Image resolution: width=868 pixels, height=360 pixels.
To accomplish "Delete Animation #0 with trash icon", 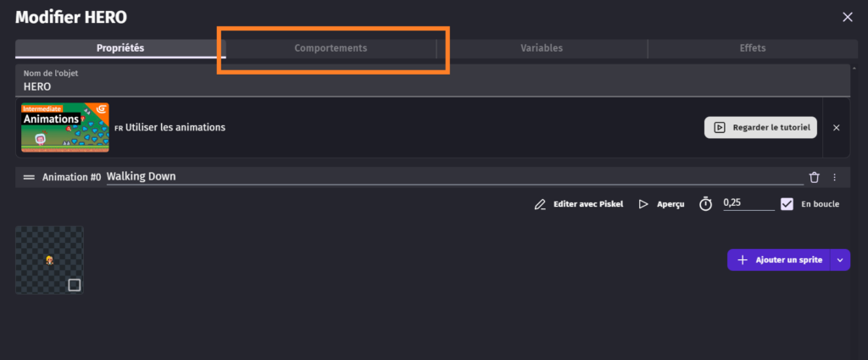I will coord(814,177).
